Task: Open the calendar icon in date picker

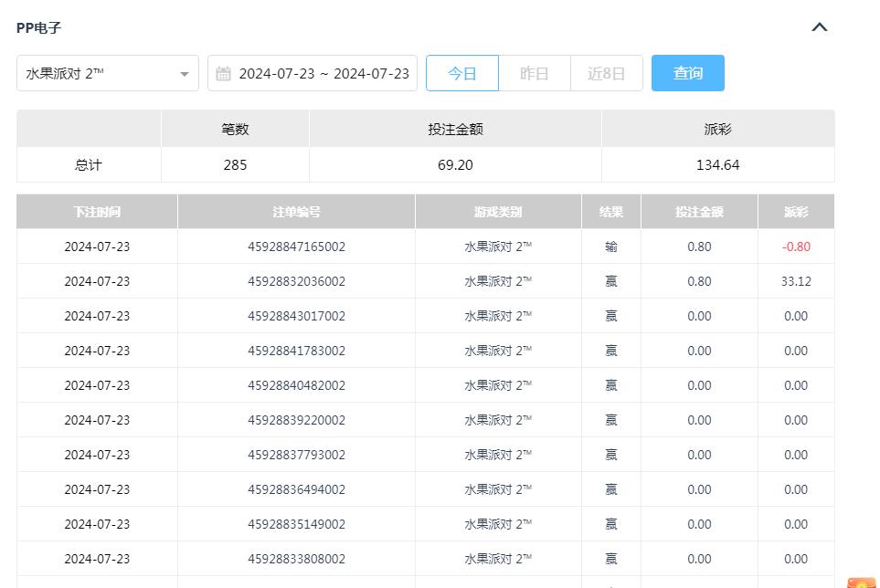Action: pyautogui.click(x=222, y=73)
